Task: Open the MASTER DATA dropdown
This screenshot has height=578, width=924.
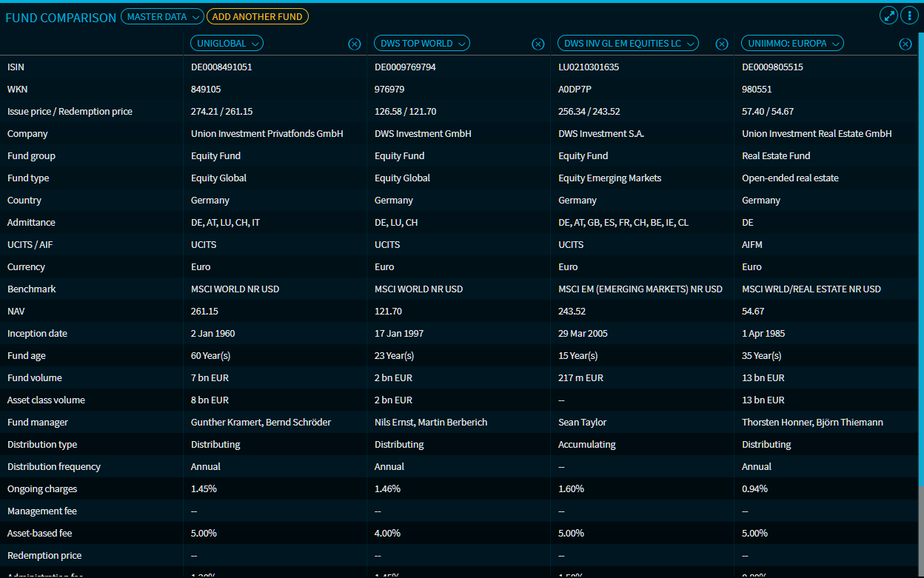Action: pyautogui.click(x=162, y=16)
